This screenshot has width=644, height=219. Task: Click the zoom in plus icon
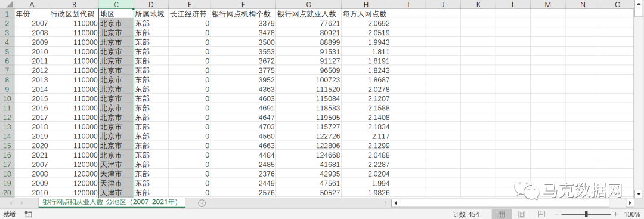coord(615,214)
